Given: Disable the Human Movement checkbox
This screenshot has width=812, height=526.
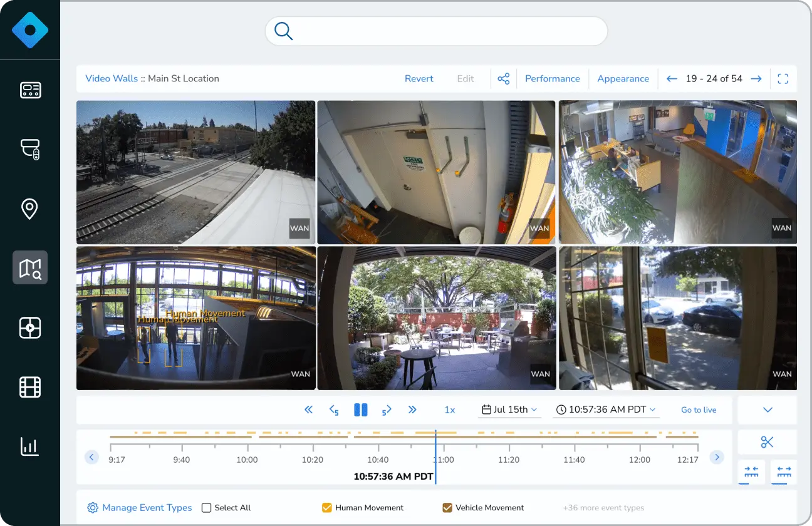Looking at the screenshot, I should pos(326,507).
